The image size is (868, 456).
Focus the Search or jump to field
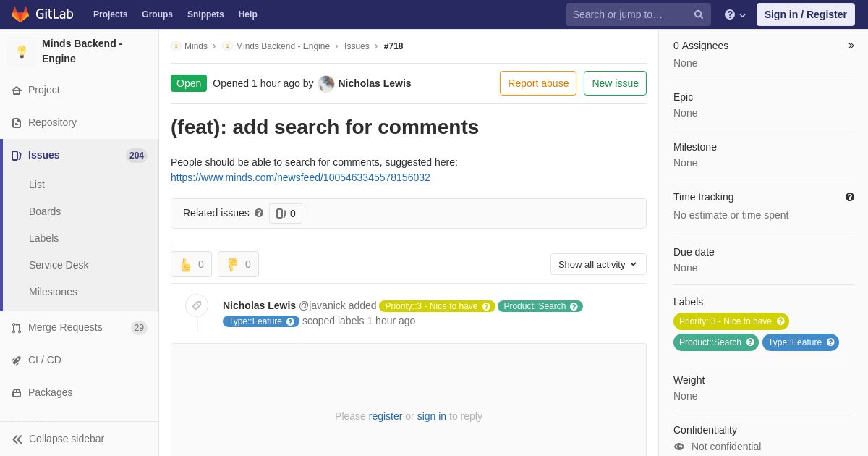[639, 14]
